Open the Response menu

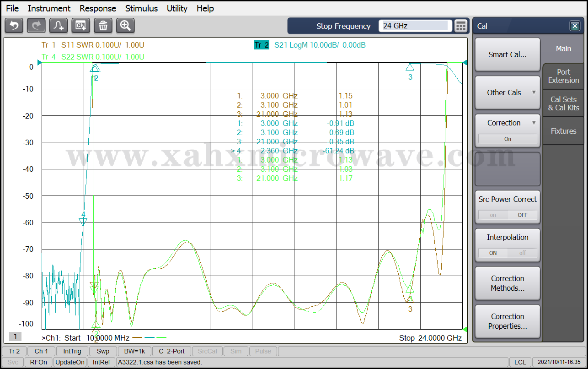pyautogui.click(x=98, y=8)
